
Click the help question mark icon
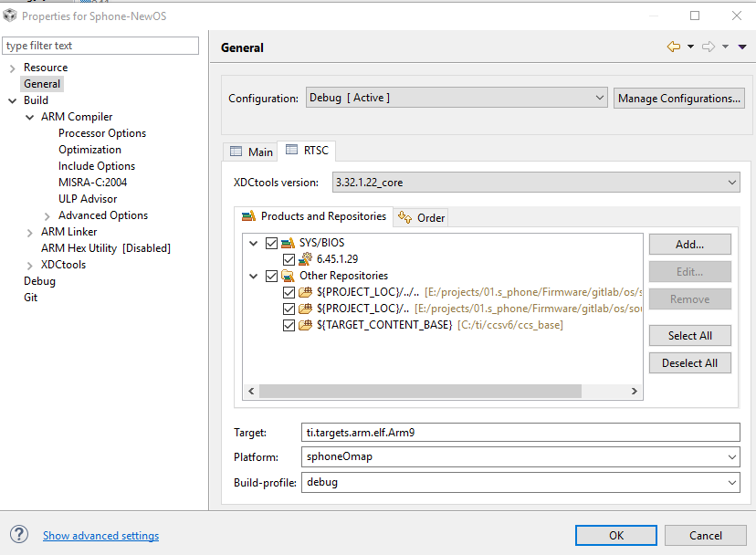click(20, 535)
